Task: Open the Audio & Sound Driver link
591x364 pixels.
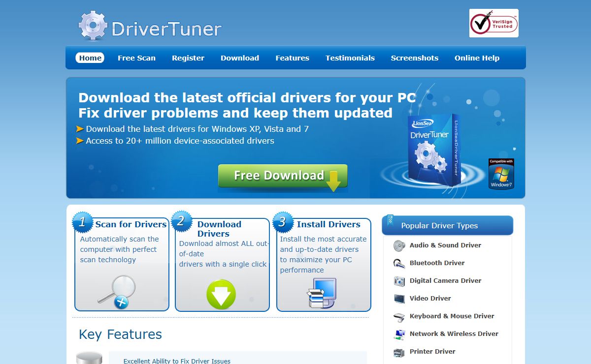Action: click(445, 245)
